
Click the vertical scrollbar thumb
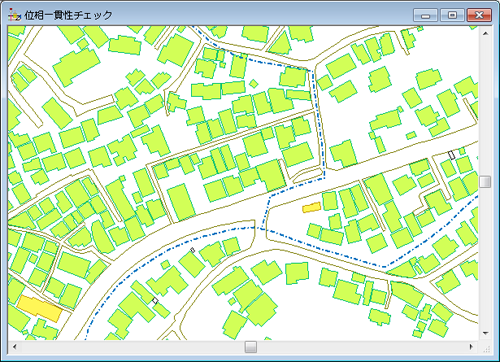point(485,182)
